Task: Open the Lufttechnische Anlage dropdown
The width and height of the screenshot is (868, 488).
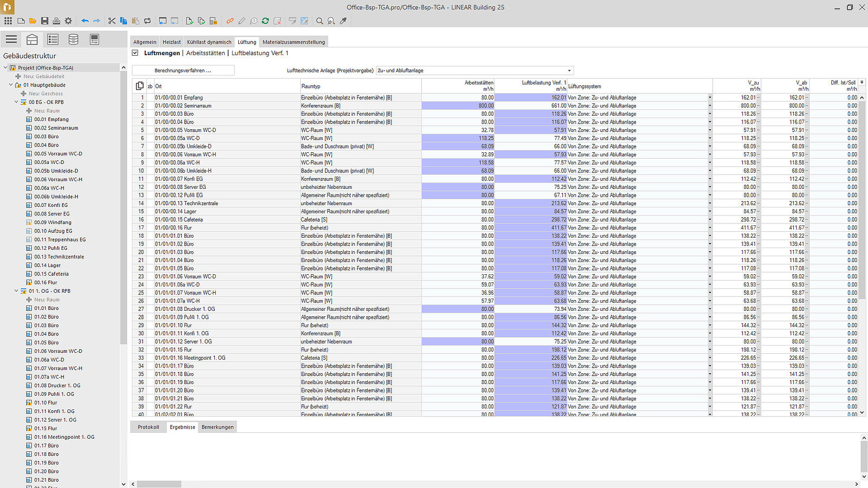Action: (569, 71)
